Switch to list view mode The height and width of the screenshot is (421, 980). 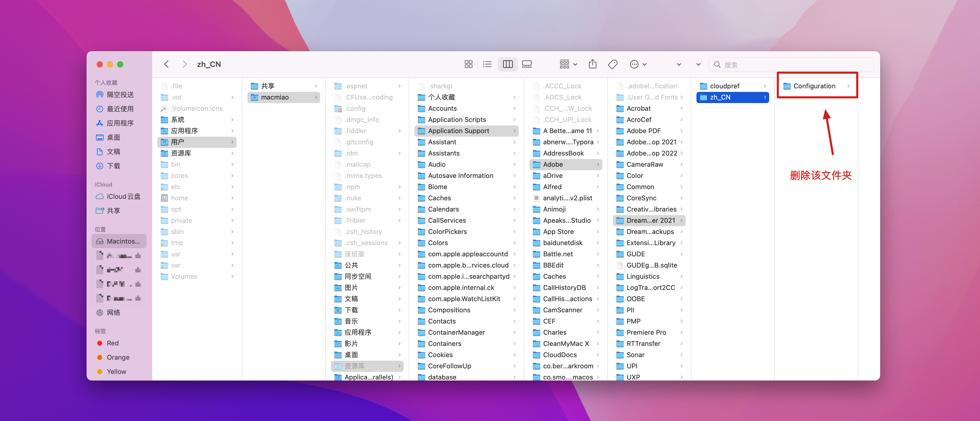pos(487,64)
